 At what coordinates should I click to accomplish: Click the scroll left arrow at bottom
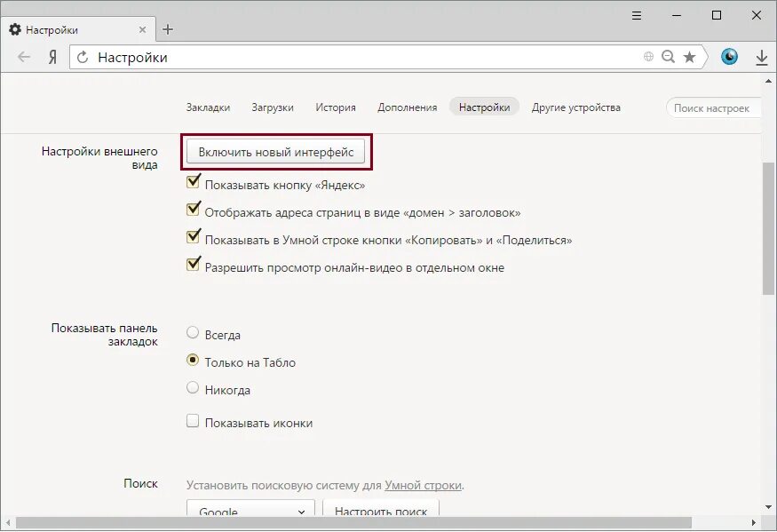pos(8,522)
